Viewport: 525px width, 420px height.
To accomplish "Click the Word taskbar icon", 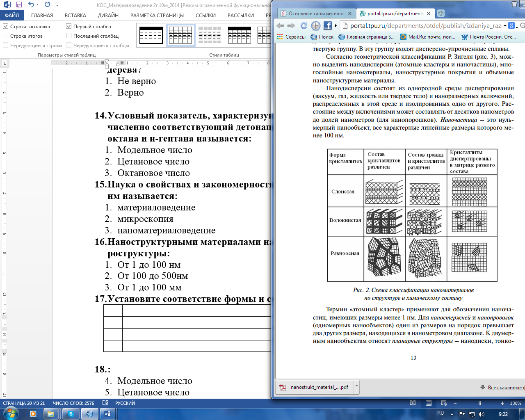I will pyautogui.click(x=107, y=414).
